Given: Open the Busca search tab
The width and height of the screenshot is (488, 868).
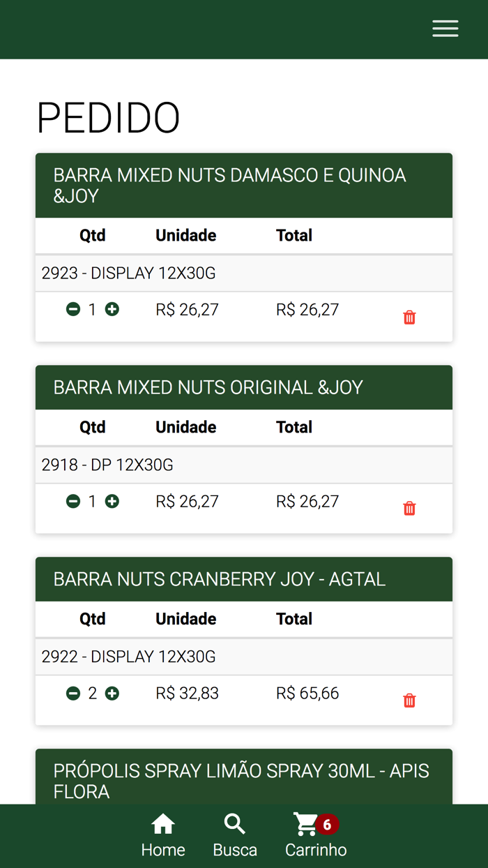Looking at the screenshot, I should (x=235, y=835).
